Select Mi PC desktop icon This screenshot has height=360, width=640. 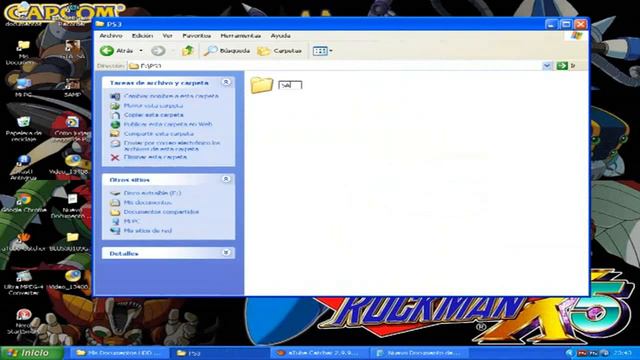(23, 84)
